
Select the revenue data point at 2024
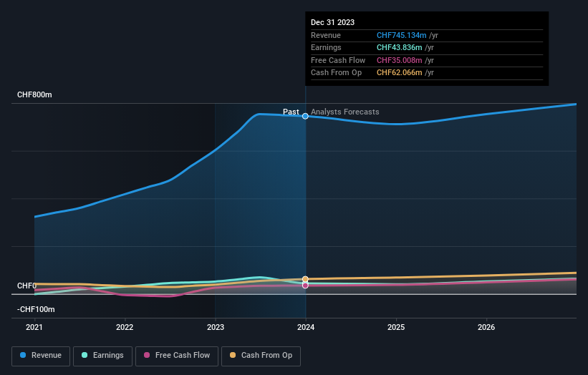(305, 116)
